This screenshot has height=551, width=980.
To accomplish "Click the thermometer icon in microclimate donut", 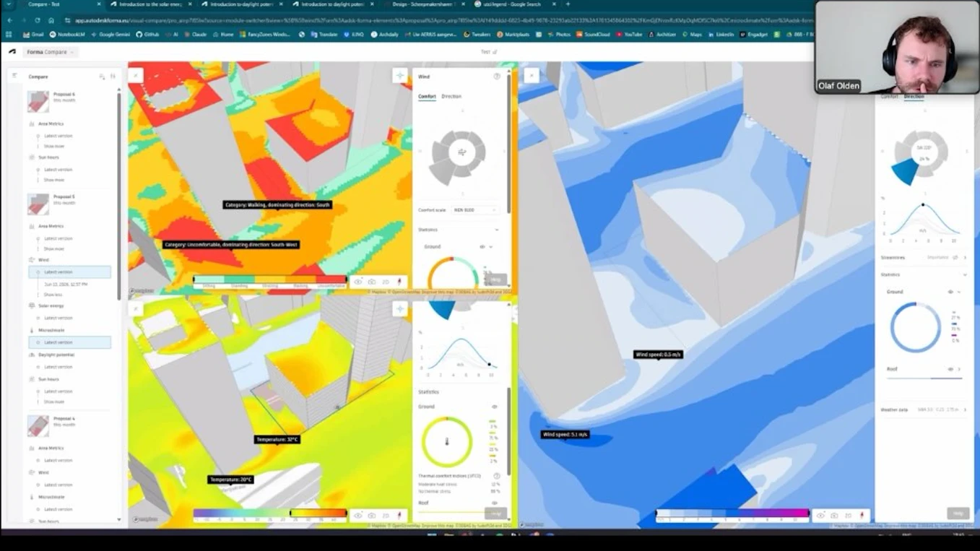I will [447, 441].
